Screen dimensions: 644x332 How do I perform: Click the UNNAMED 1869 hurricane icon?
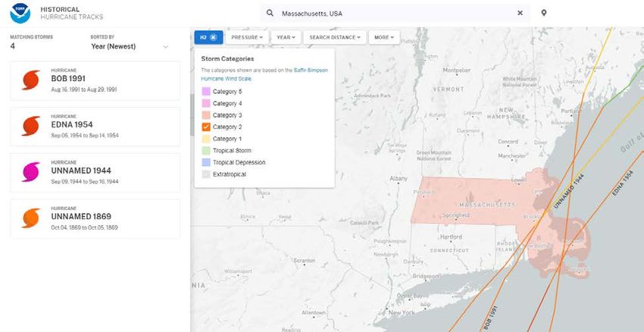[31, 218]
